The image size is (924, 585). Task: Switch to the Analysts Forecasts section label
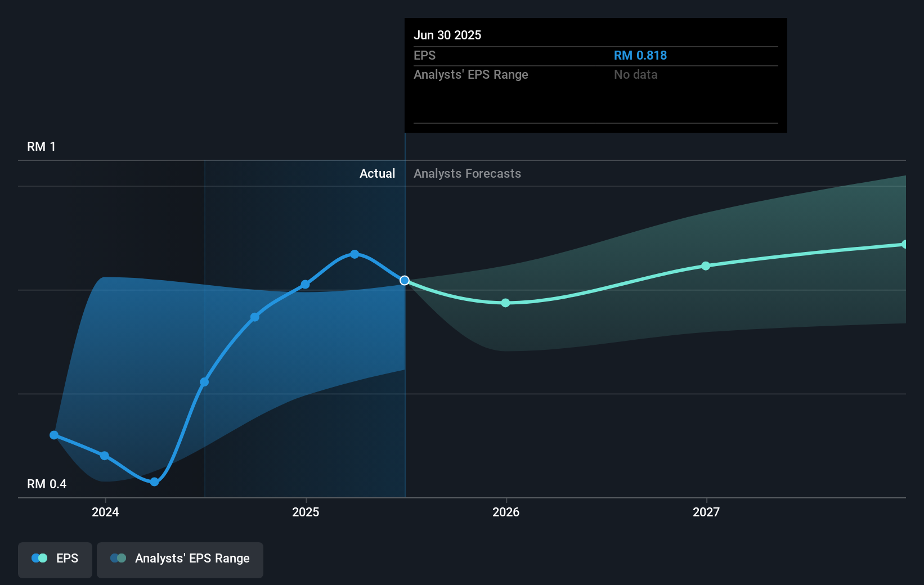click(467, 173)
